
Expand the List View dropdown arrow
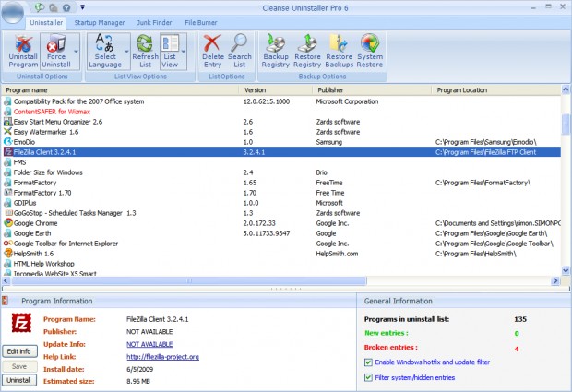pos(183,51)
